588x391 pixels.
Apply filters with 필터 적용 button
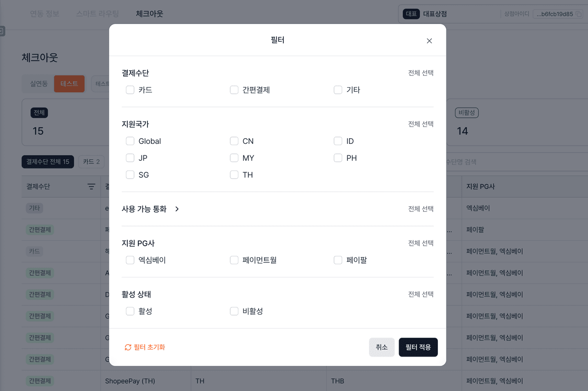pos(418,347)
